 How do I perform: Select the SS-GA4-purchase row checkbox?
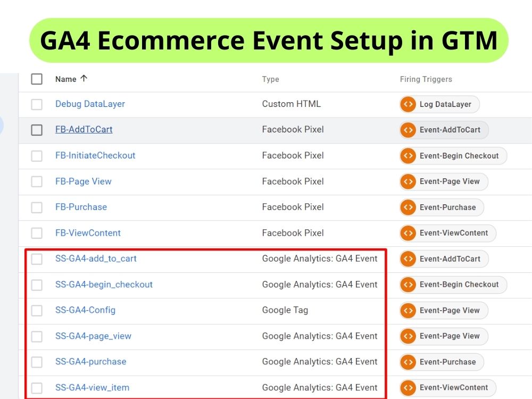37,362
